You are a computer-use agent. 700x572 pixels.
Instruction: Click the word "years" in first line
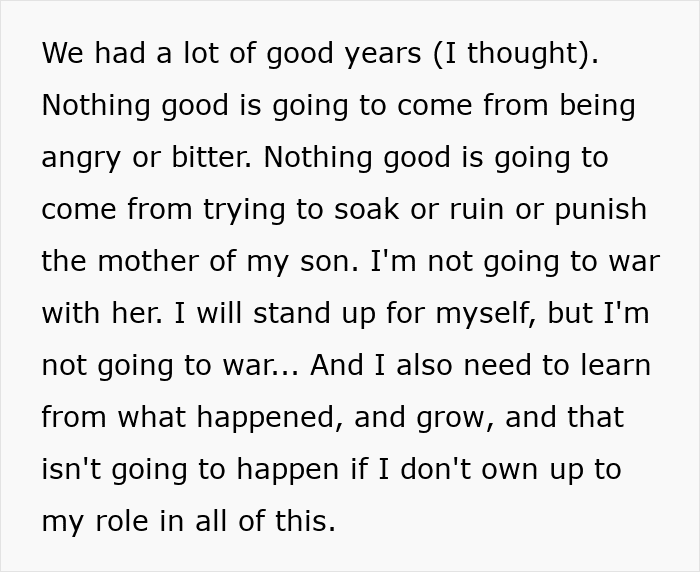click(385, 54)
